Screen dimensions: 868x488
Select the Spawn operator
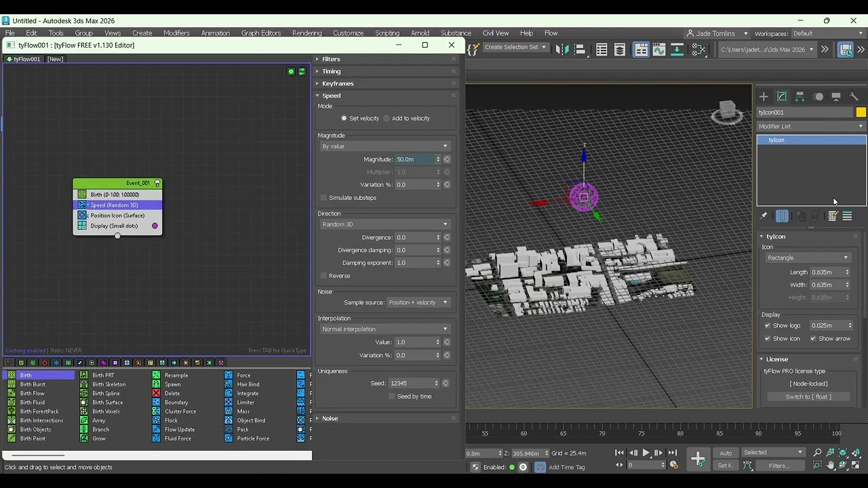[x=172, y=384]
